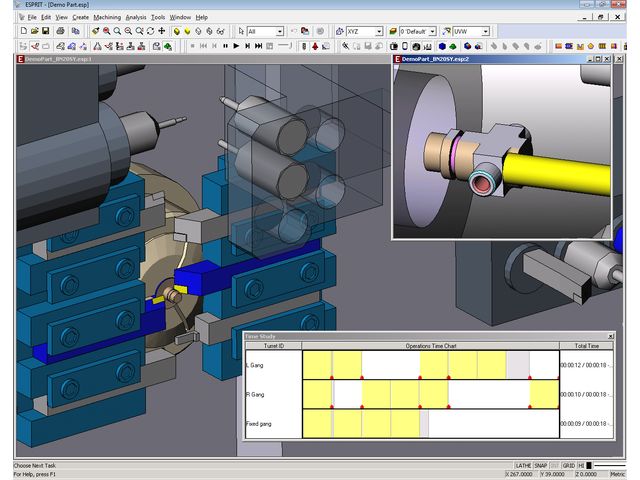Screen dimensions: 640x480
Task: Select the Pan view cross-arrows icon
Action: pyautogui.click(x=162, y=32)
